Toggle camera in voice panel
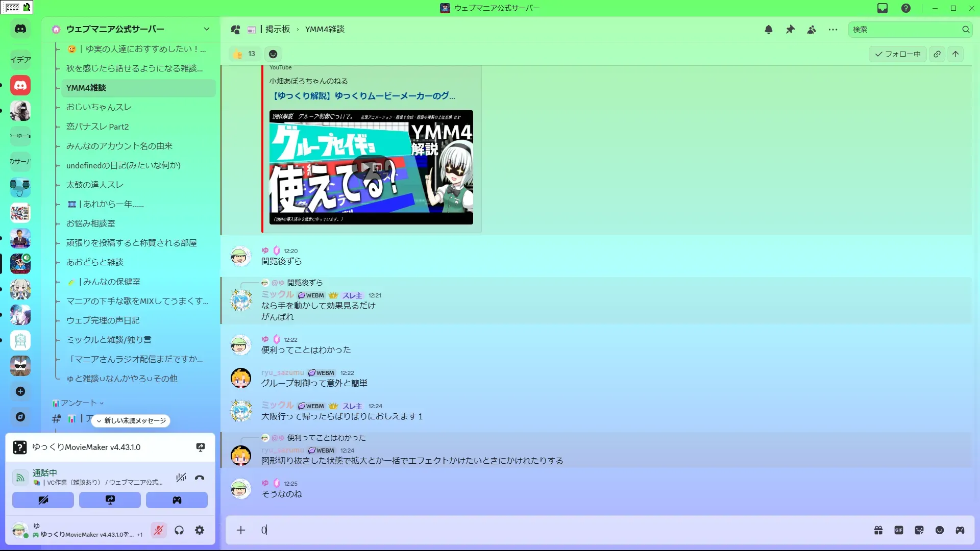The height and width of the screenshot is (551, 980). [43, 500]
